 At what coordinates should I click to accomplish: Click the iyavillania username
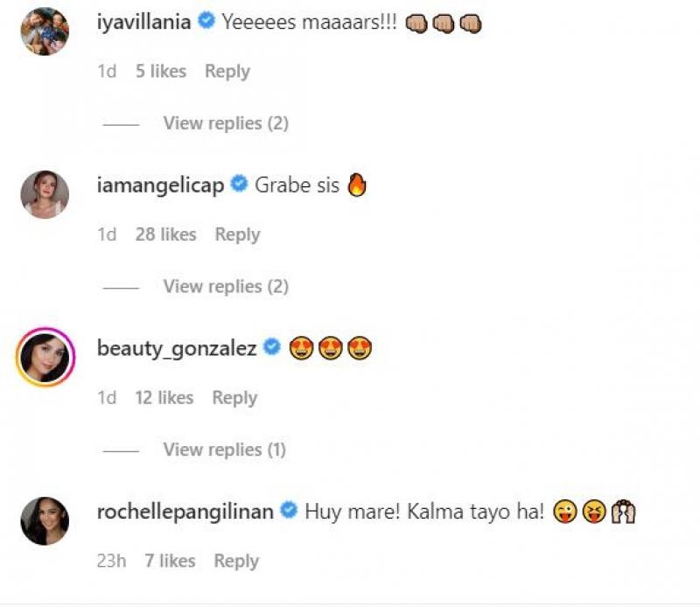click(x=143, y=23)
